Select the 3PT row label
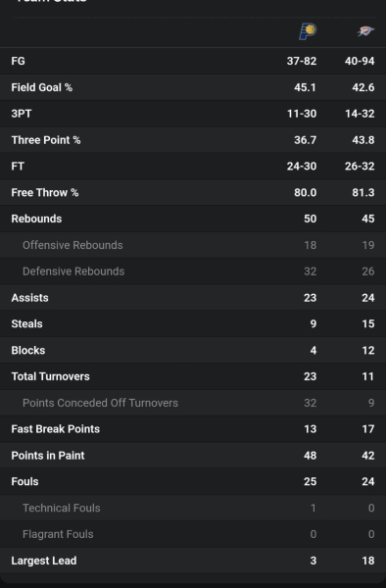The width and height of the screenshot is (386, 588). (22, 114)
